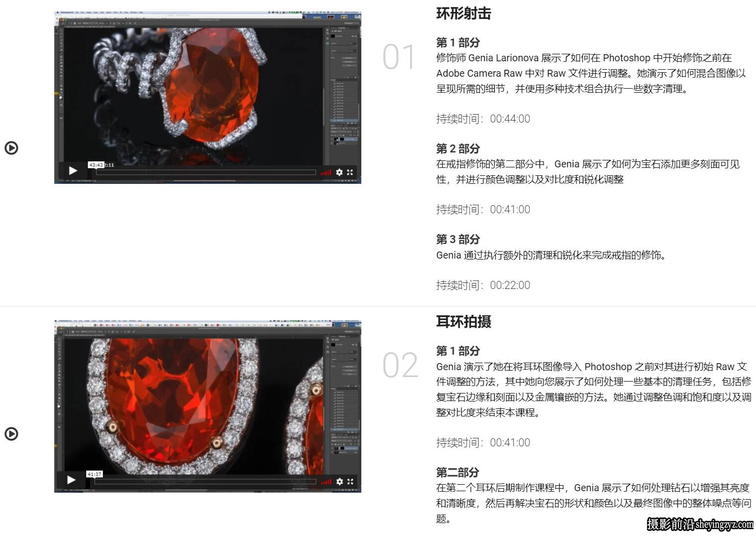Click 第 2 部分 subheading
Screen dimensions: 756x536
tap(458, 148)
